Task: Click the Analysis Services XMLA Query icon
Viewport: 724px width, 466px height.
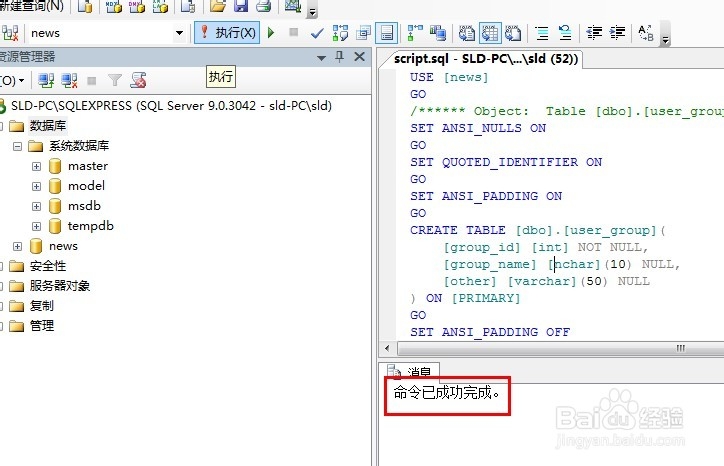Action: [160, 6]
